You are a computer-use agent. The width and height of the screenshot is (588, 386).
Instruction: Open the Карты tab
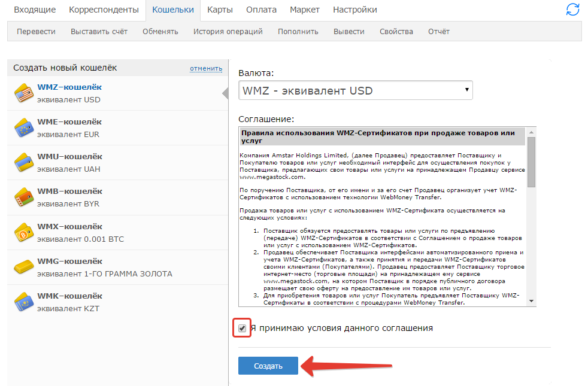(x=220, y=10)
